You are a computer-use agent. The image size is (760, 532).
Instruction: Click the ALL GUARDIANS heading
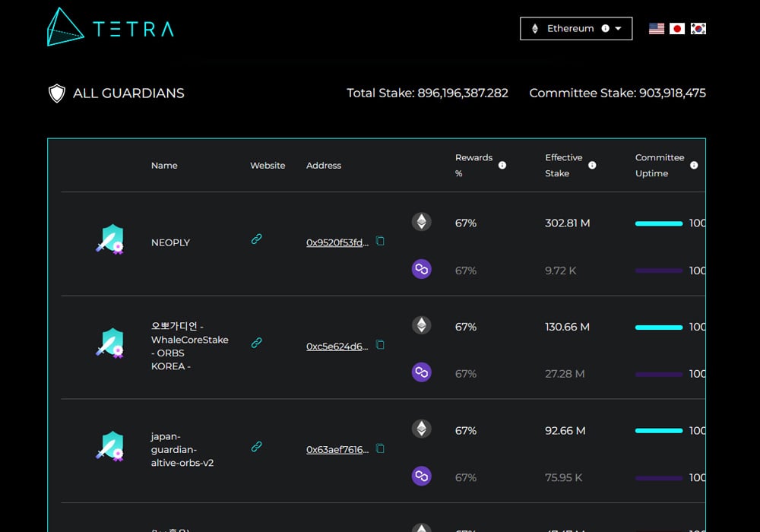[128, 93]
